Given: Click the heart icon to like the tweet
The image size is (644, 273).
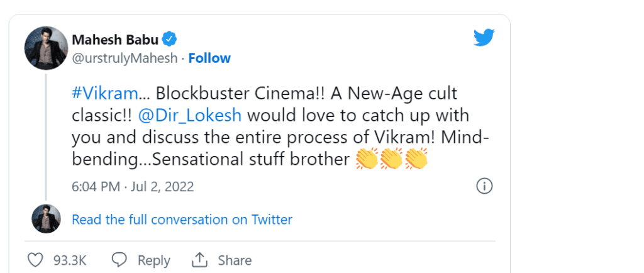Looking at the screenshot, I should coord(36,260).
